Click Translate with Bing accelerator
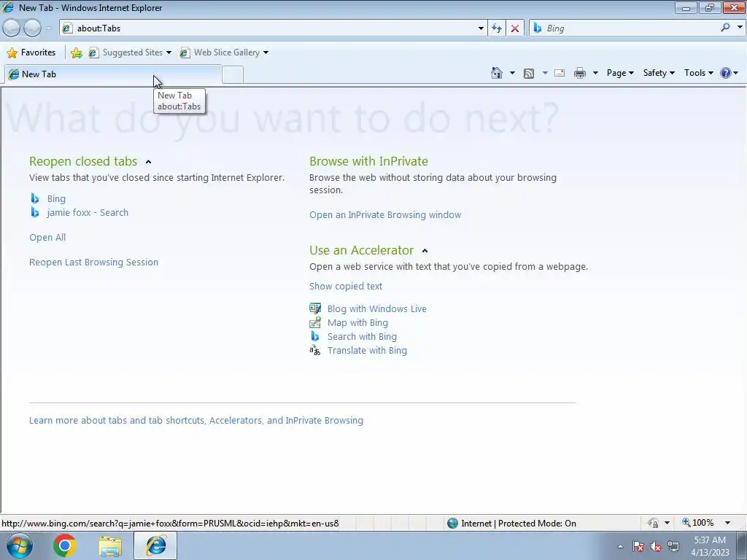This screenshot has width=747, height=560. click(368, 350)
